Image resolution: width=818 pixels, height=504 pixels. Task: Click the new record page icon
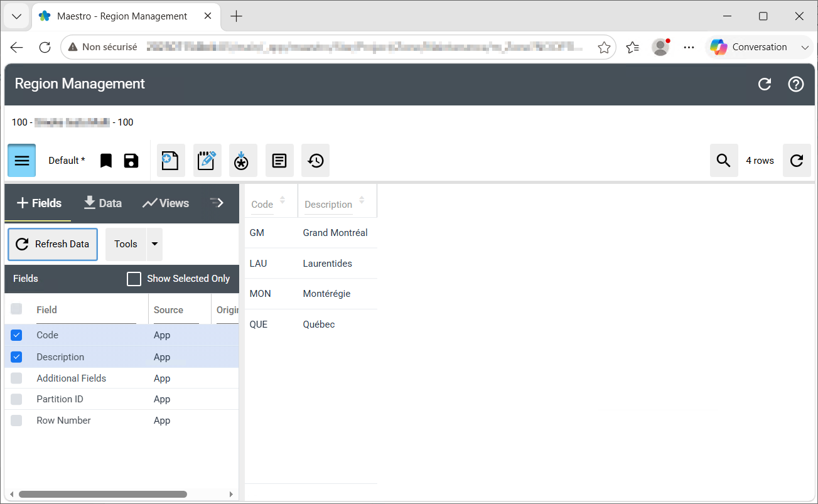pos(171,161)
